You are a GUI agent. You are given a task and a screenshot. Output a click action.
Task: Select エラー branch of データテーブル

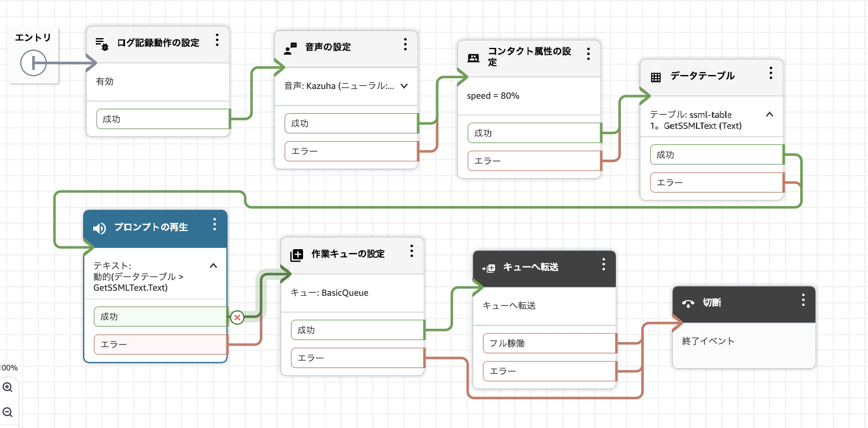click(x=717, y=183)
